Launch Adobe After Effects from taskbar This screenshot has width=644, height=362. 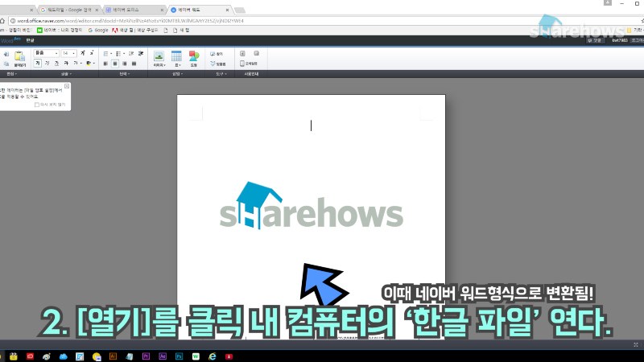click(163, 356)
